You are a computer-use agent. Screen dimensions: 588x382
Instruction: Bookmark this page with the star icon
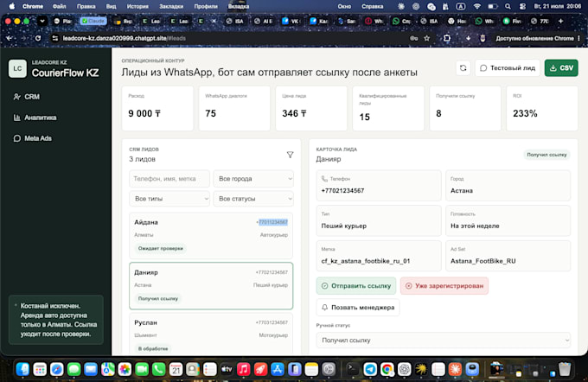[427, 38]
